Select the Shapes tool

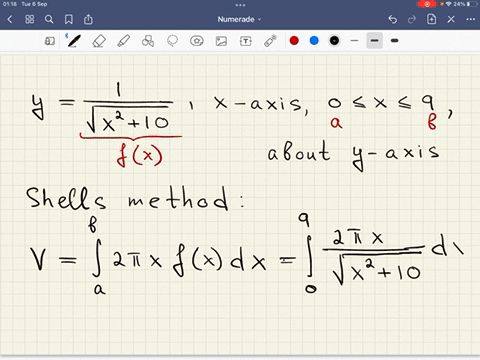(148, 41)
